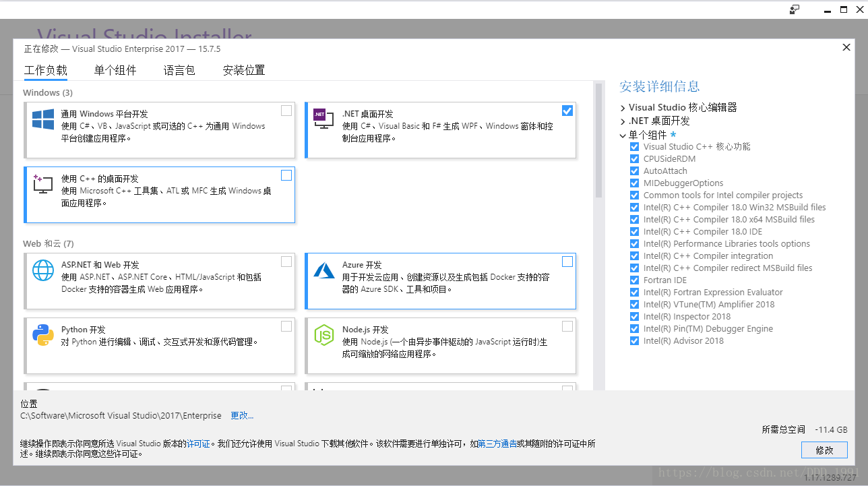
Task: Click the 安装详细信息 heading
Action: [660, 86]
